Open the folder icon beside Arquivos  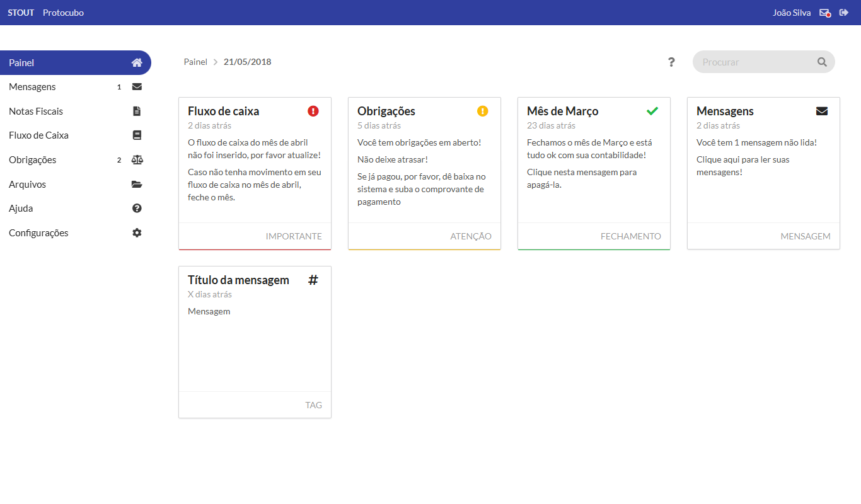point(137,185)
